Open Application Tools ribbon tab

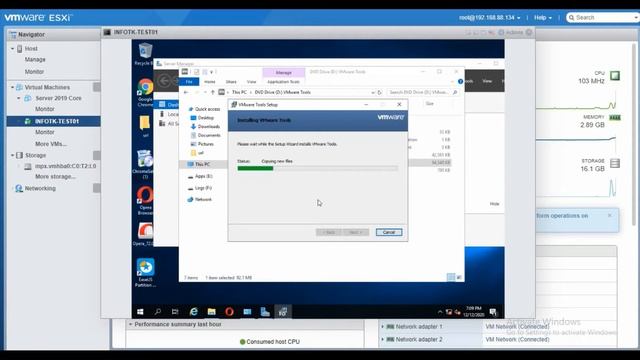pos(283,82)
